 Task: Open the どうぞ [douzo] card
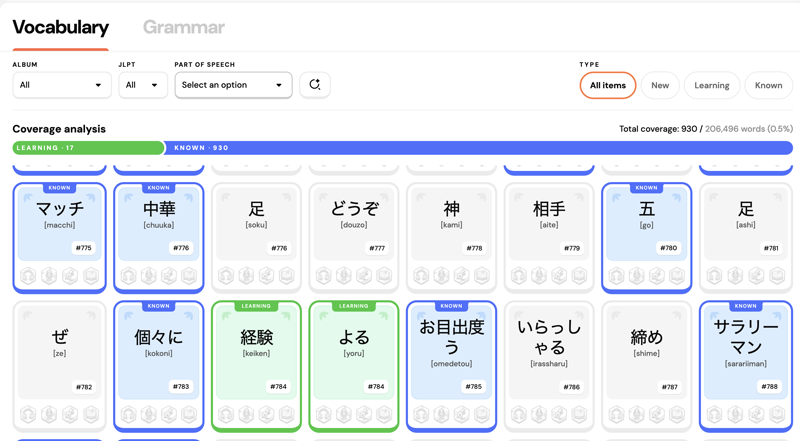354,238
